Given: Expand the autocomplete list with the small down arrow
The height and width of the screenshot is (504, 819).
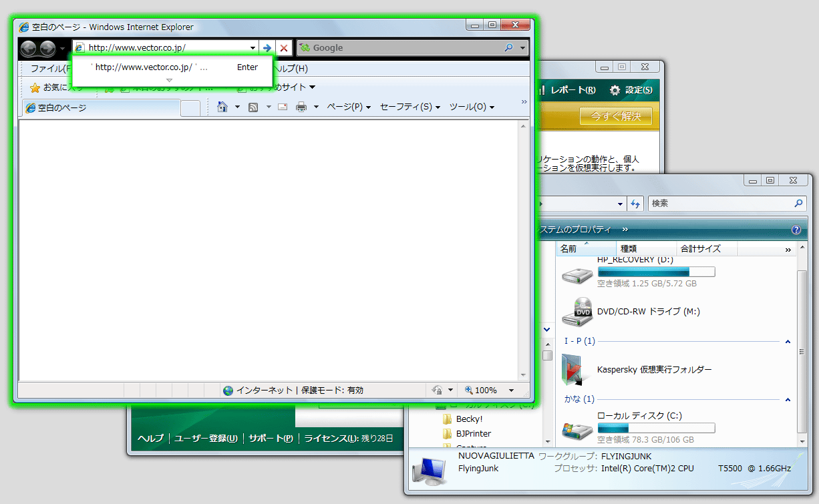Looking at the screenshot, I should point(169,80).
